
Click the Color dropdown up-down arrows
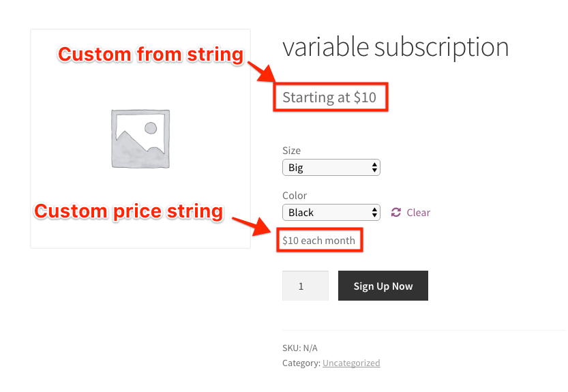pos(374,212)
